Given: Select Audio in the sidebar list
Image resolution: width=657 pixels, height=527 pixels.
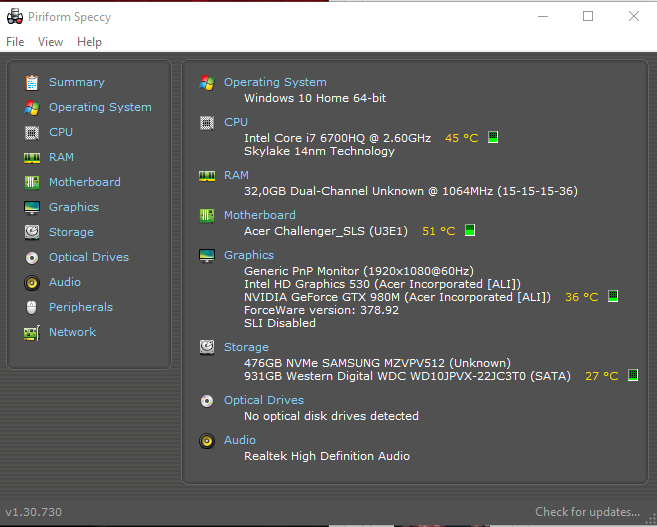Looking at the screenshot, I should point(65,282).
